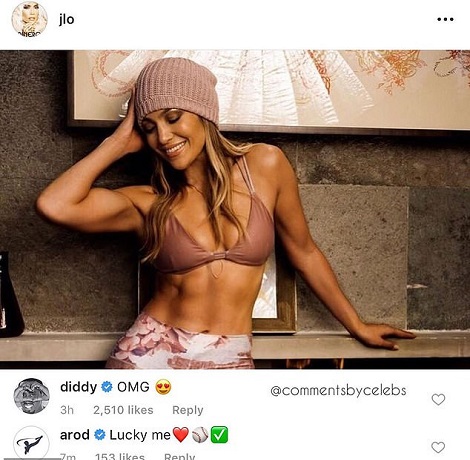Like diddy's comment with heart icon
Image resolution: width=470 pixels, height=460 pixels.
[x=438, y=399]
